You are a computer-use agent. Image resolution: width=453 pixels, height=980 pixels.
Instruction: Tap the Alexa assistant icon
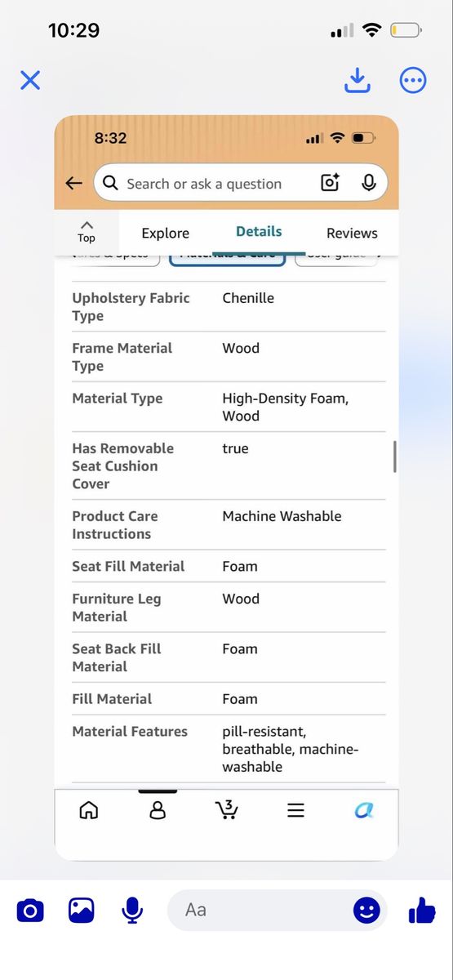pos(364,810)
